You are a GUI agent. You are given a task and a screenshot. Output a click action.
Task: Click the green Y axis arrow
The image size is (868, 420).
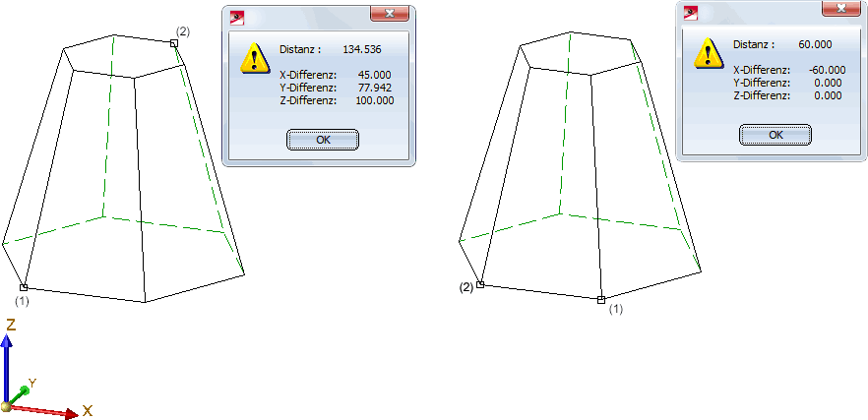click(x=19, y=395)
